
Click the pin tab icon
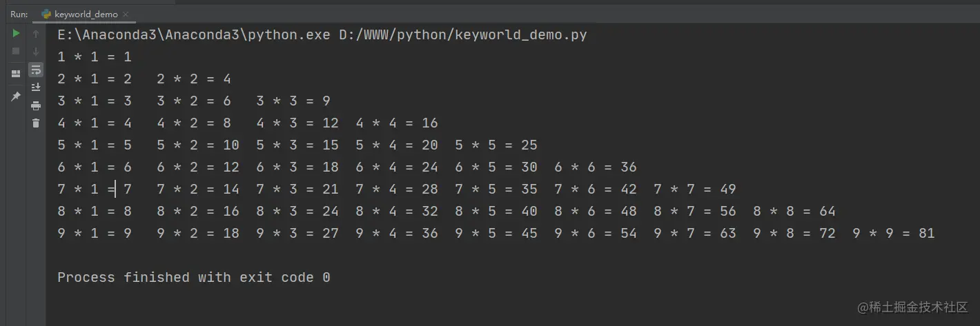pos(16,96)
